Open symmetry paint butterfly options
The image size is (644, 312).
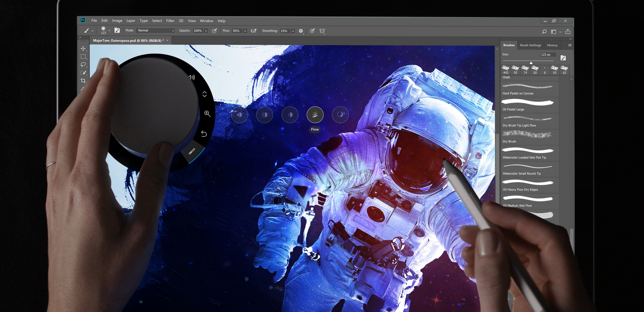point(322,31)
